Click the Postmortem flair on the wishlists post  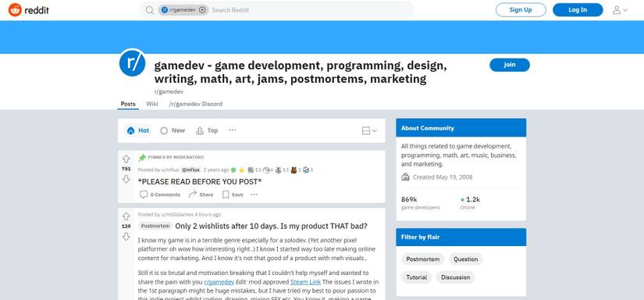[x=155, y=226]
